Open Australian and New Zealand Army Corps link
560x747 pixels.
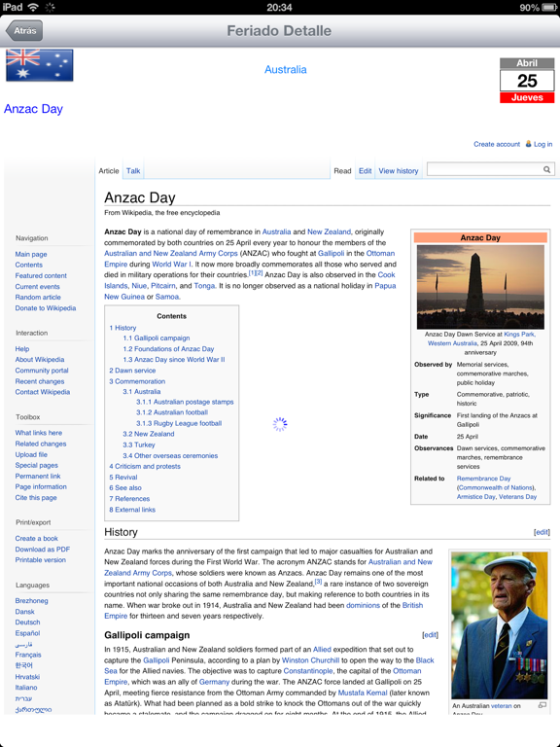pyautogui.click(x=171, y=253)
